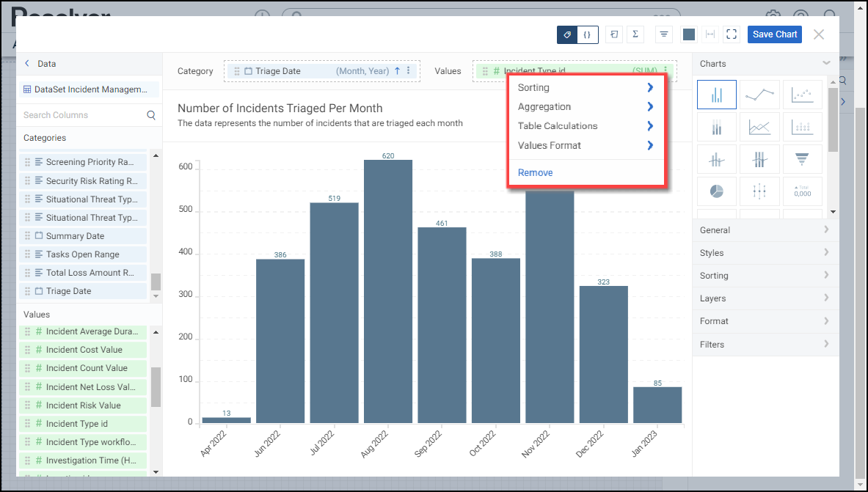Select the stacked bar chart type
Viewport: 868px width, 492px height.
click(x=716, y=127)
